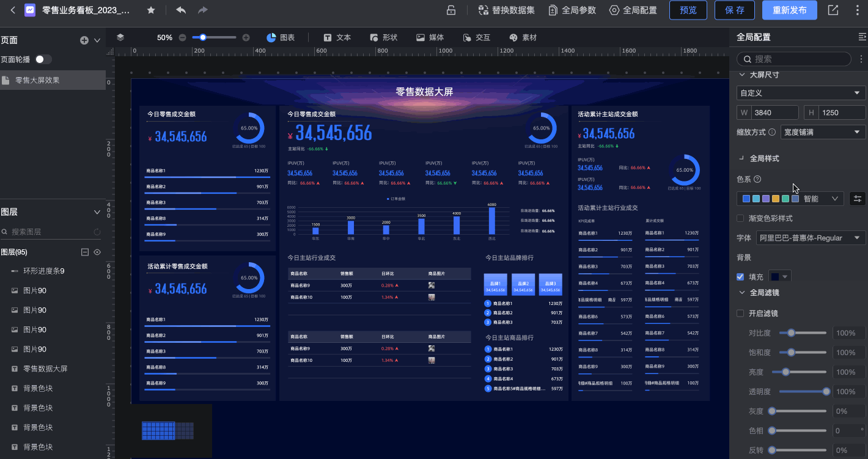Open the 素材 materials menu
Screen dimensions: 868x459
pos(523,37)
